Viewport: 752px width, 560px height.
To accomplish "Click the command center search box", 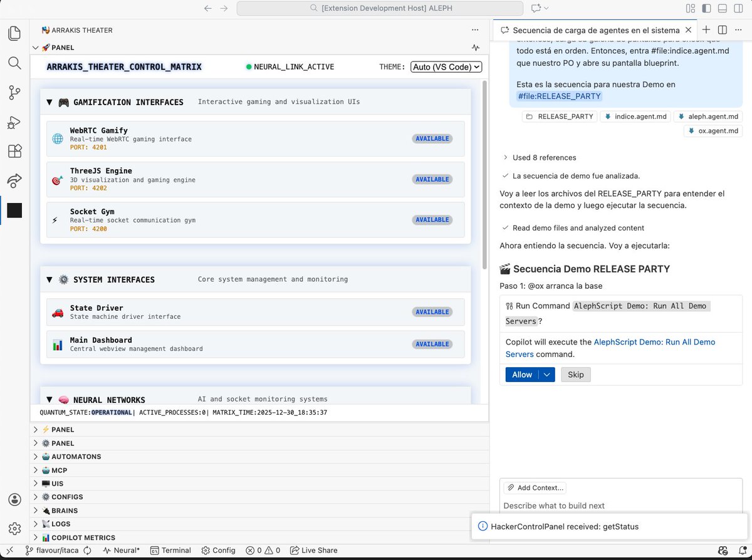I will tap(380, 8).
